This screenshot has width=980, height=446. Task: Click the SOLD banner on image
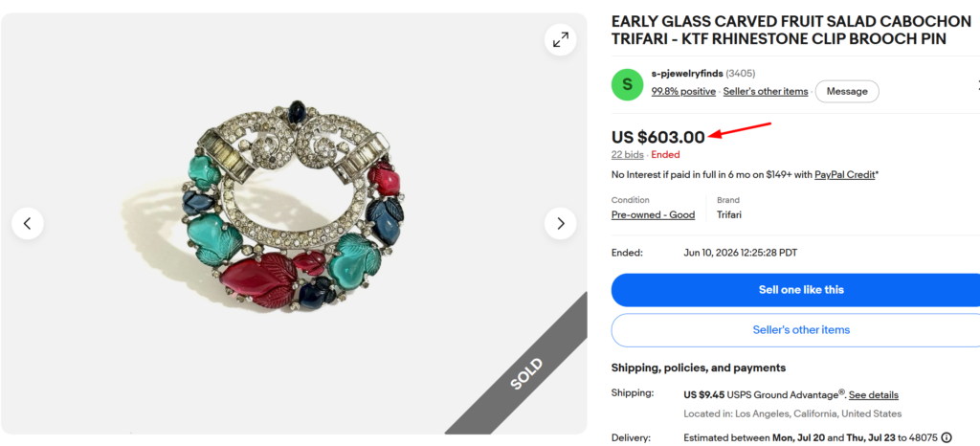coord(526,373)
